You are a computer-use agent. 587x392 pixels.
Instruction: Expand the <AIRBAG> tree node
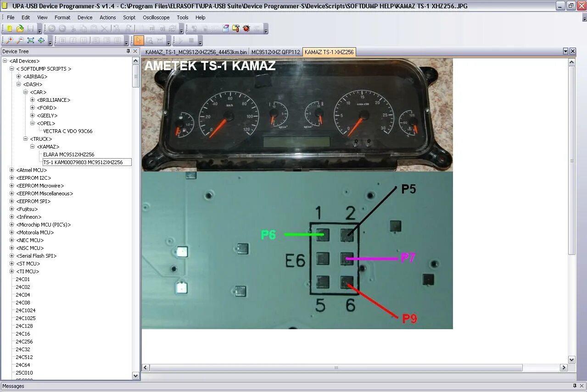[x=19, y=77]
